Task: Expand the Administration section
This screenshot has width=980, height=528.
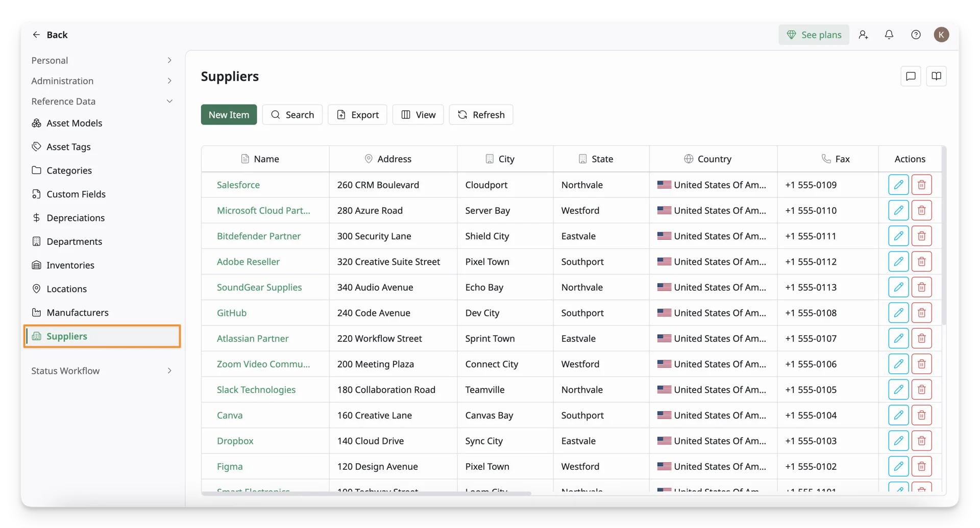Action: pyautogui.click(x=102, y=81)
